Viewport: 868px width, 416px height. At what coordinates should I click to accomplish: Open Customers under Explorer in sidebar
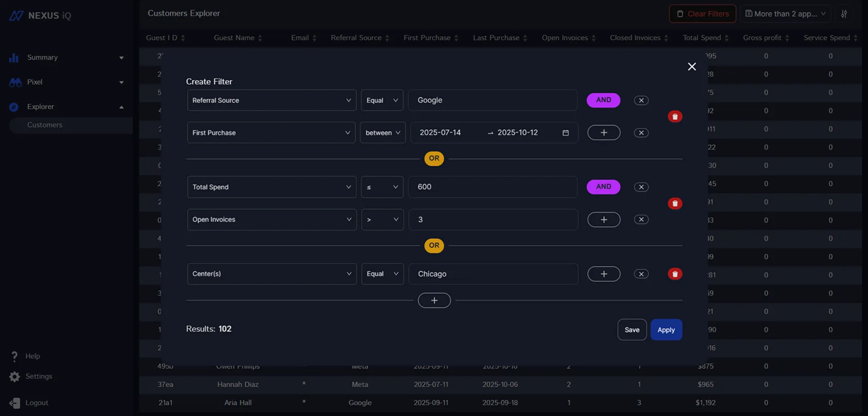click(45, 125)
